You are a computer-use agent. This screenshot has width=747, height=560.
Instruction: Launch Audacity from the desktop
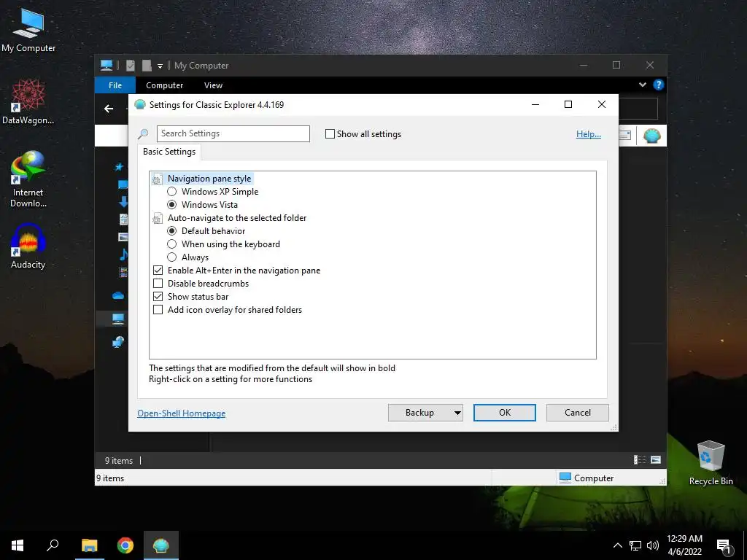(28, 246)
